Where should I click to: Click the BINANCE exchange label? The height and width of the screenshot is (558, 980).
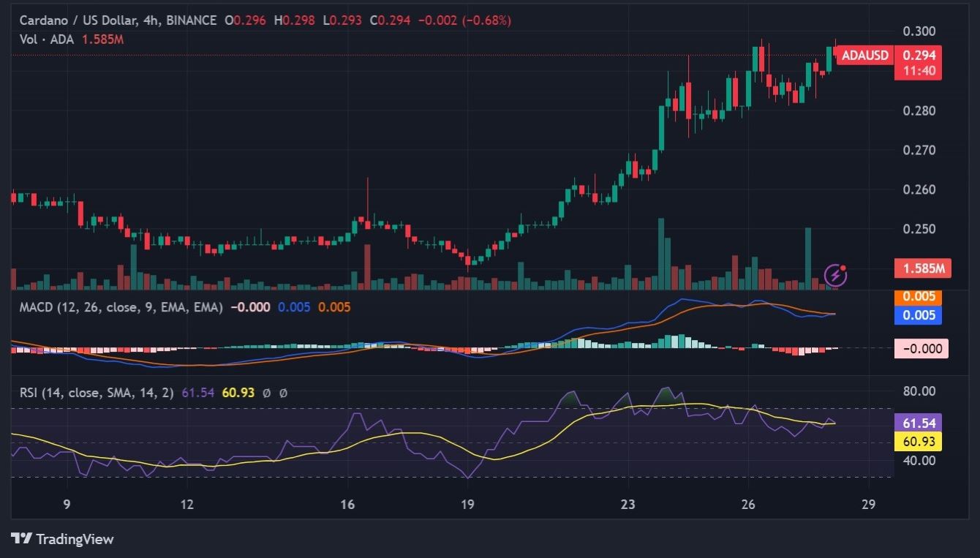(x=192, y=20)
